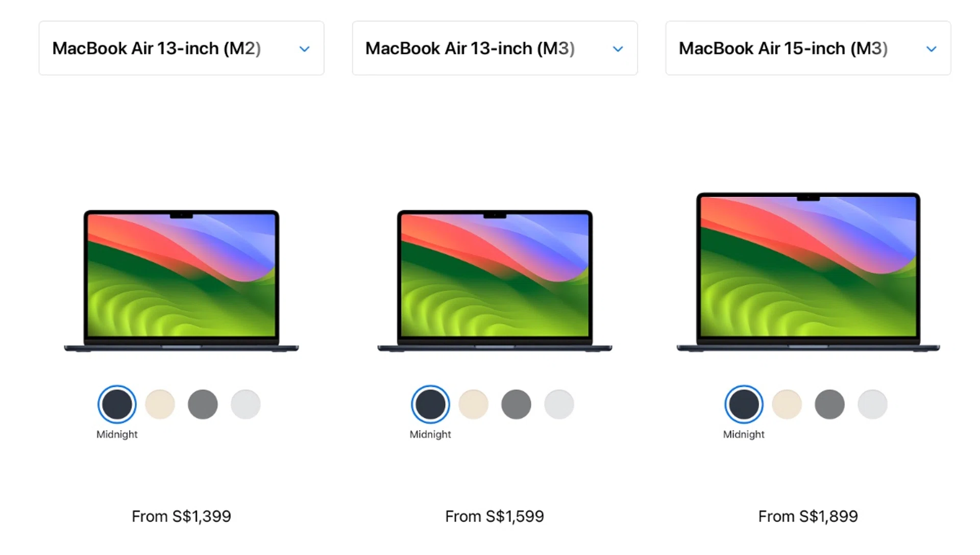The width and height of the screenshot is (980, 555).
Task: Select Silver swatch under the M2 model
Action: [246, 404]
